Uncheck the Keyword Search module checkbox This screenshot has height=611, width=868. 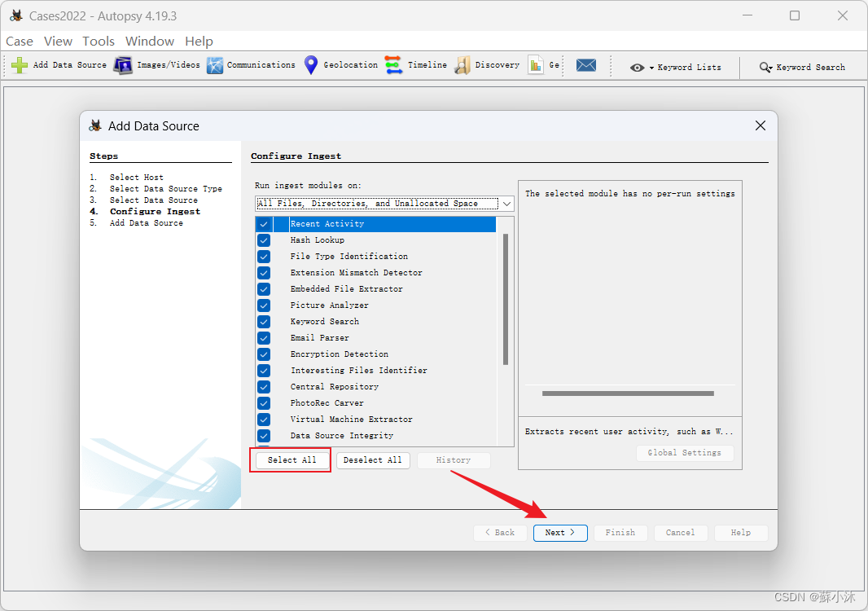[264, 322]
